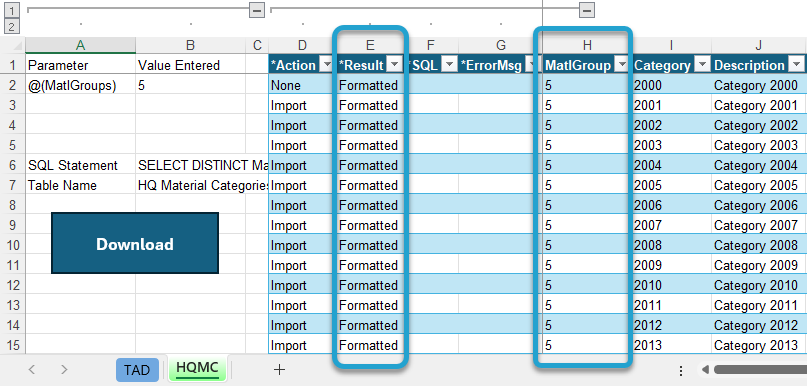Select the Category cell '2013'
This screenshot has width=807, height=386.
click(672, 345)
